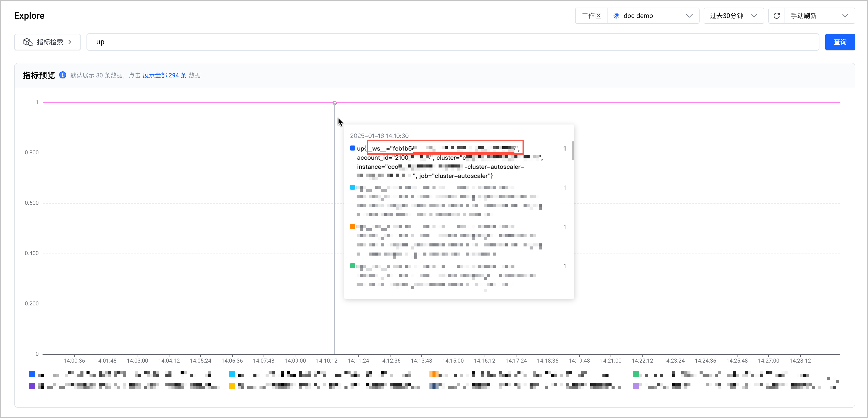Click the 14:15:00 axis label
Image resolution: width=868 pixels, height=418 pixels.
(453, 361)
